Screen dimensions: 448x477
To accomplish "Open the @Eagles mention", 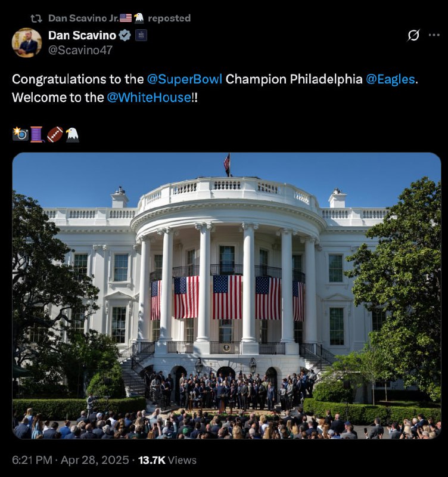I will (390, 79).
